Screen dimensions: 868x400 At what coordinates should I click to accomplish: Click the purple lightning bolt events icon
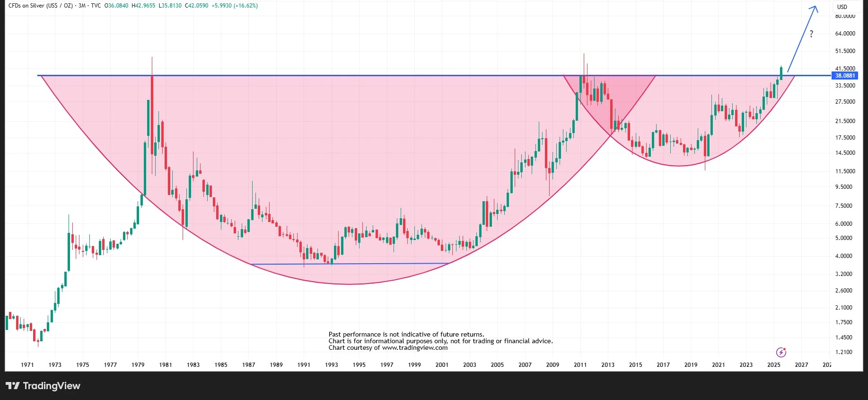(x=781, y=352)
